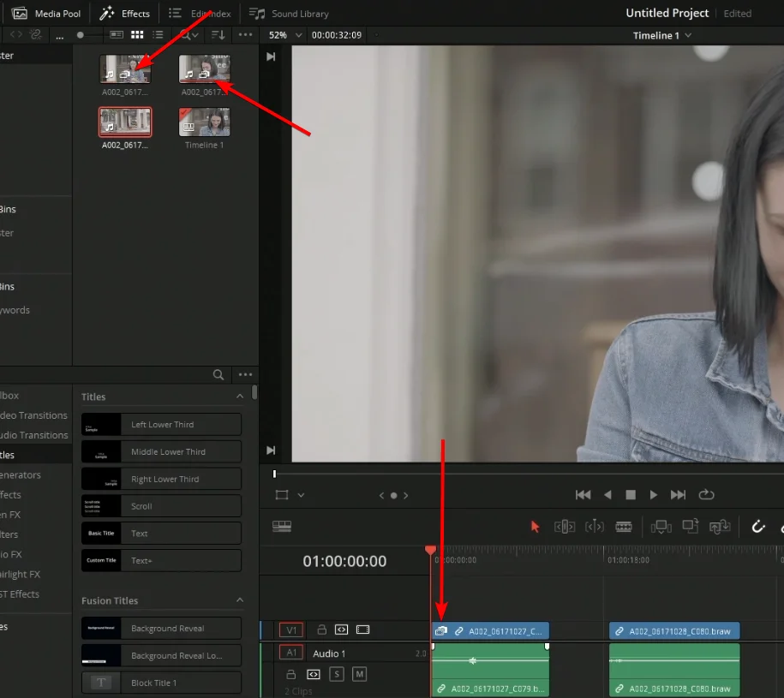
Task: Select the Text+ title preset
Action: click(161, 561)
